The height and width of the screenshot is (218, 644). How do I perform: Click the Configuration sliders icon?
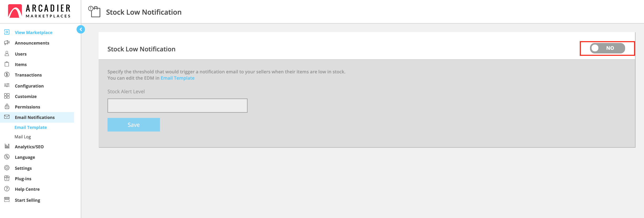pyautogui.click(x=7, y=85)
